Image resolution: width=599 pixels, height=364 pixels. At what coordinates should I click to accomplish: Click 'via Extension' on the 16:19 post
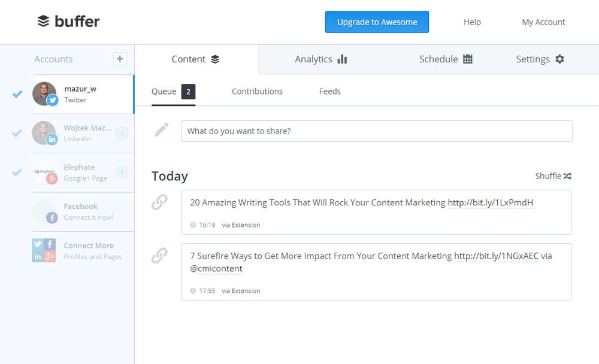coord(241,225)
